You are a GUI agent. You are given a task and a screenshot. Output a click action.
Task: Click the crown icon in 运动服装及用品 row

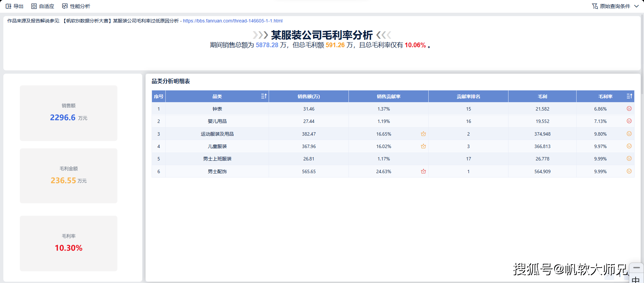[423, 134]
